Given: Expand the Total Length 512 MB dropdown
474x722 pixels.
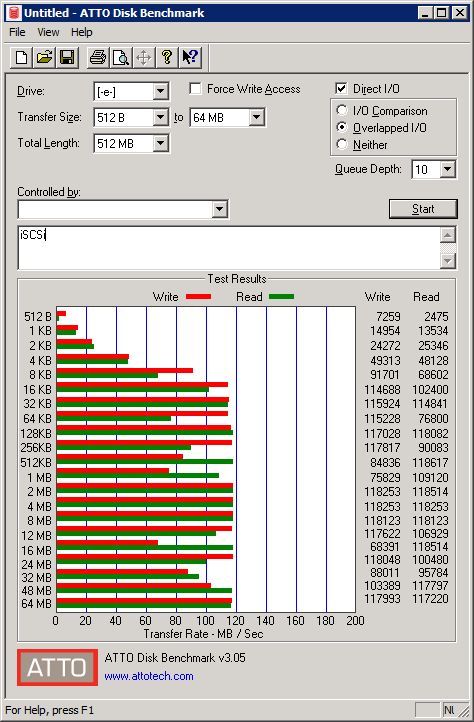Looking at the screenshot, I should point(160,143).
